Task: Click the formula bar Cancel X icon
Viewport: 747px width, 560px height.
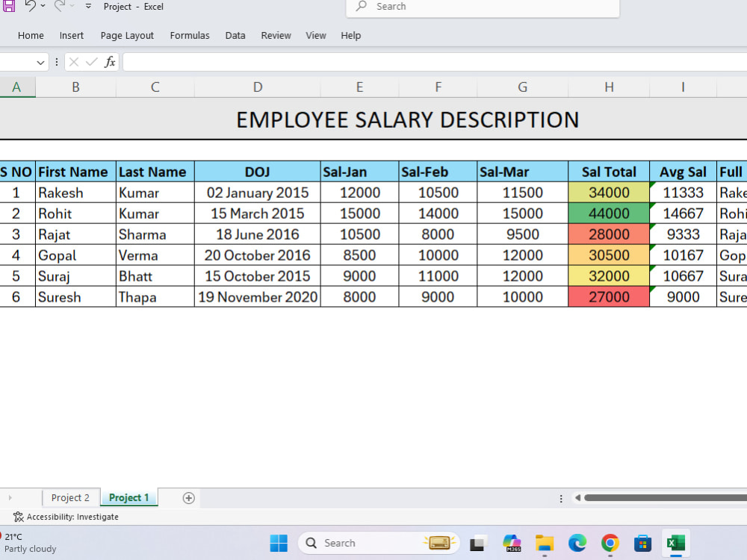Action: [x=74, y=62]
